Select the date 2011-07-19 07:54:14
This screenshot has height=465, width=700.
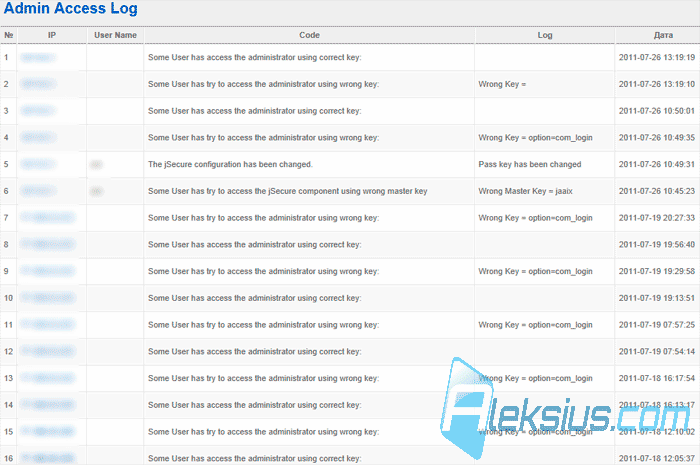(x=657, y=352)
